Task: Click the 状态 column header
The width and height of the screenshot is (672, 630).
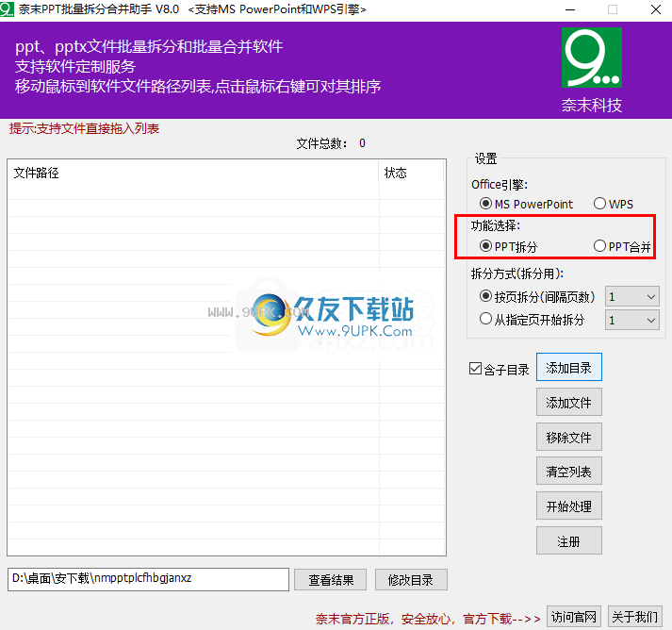Action: [412, 173]
